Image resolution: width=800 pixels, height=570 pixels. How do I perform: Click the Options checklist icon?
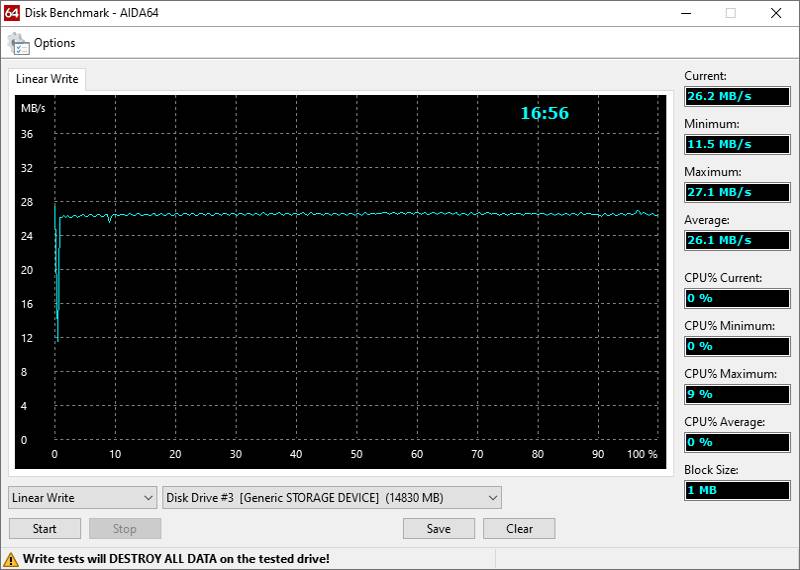[19, 43]
